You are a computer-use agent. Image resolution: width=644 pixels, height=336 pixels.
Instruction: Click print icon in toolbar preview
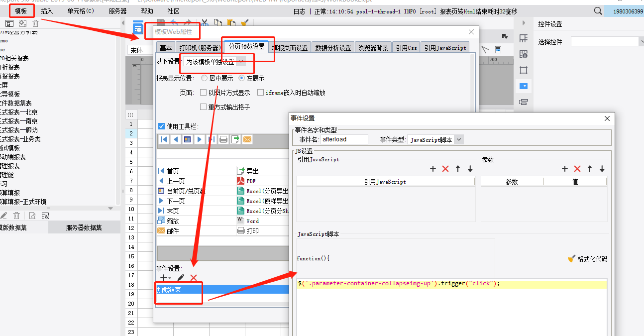pos(223,139)
